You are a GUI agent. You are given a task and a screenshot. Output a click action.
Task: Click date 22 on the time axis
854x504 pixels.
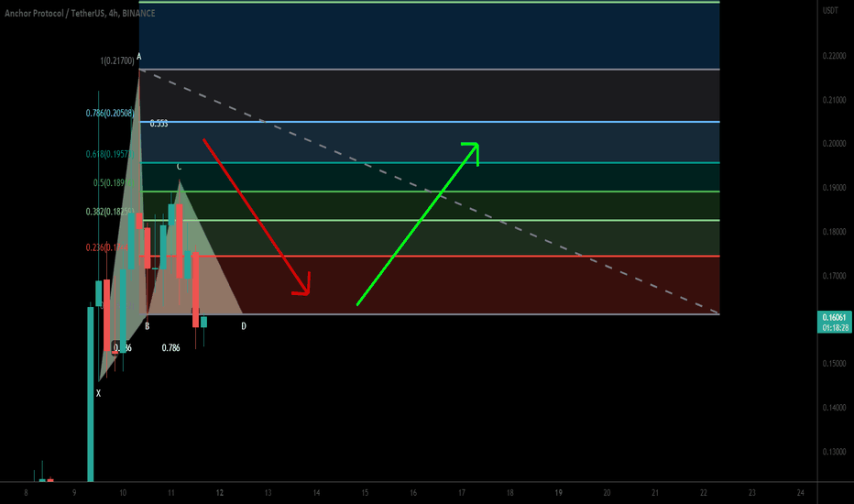click(704, 493)
